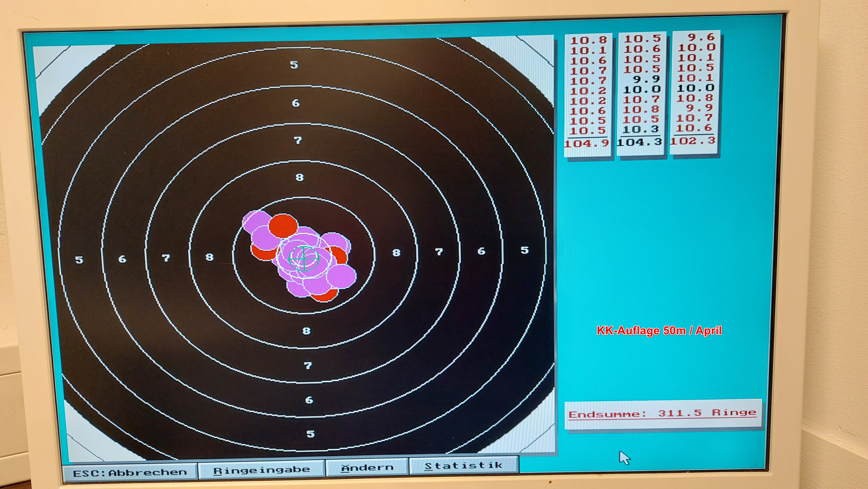868x489 pixels.
Task: Click the KK-Auflage 50m / April label
Action: [659, 331]
